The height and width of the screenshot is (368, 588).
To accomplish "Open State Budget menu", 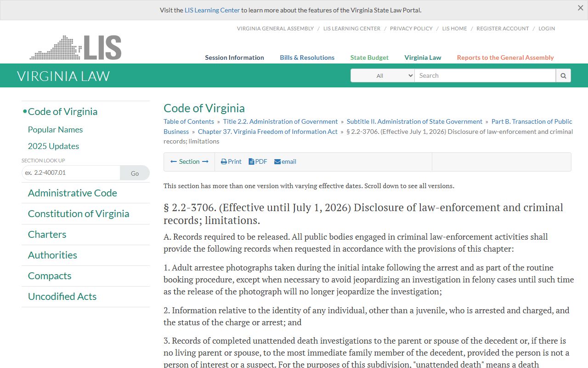I will click(369, 57).
